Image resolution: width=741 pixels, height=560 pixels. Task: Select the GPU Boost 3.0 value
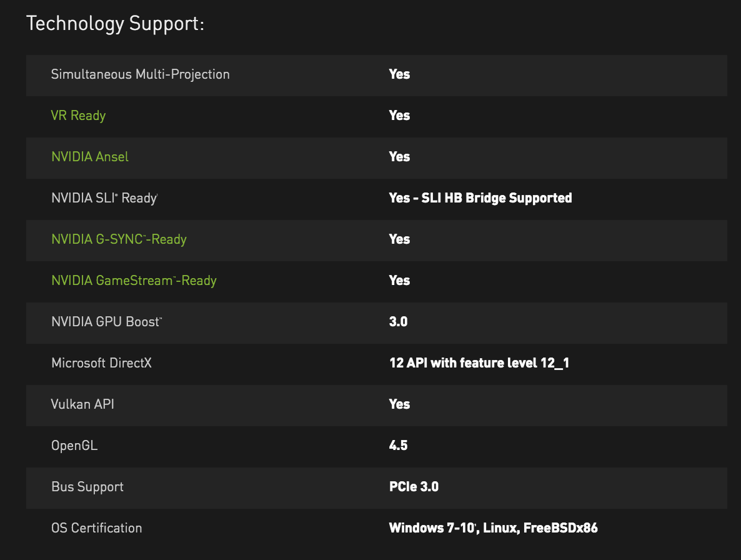tap(398, 322)
